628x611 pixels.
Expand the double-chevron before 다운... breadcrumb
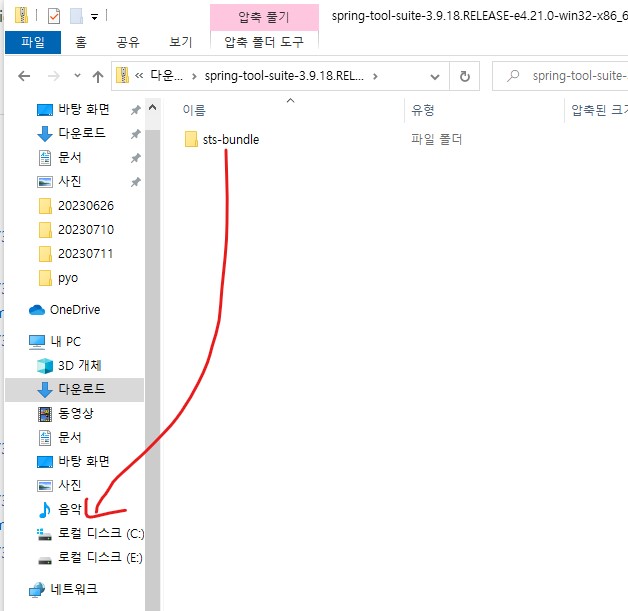(x=139, y=76)
